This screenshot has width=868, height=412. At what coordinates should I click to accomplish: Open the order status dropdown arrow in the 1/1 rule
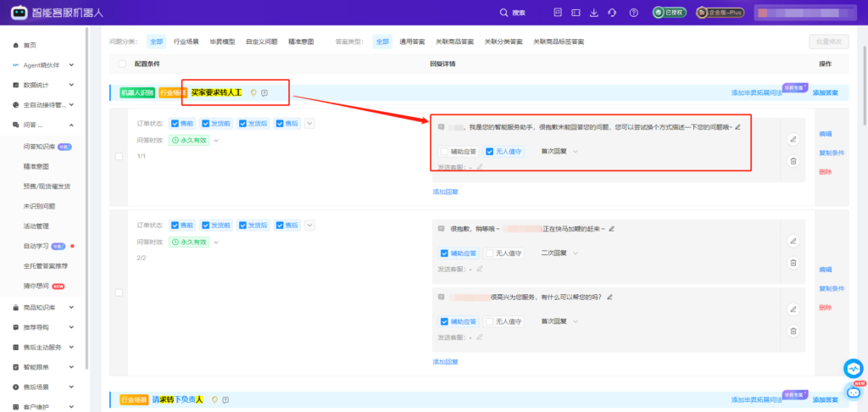point(309,124)
